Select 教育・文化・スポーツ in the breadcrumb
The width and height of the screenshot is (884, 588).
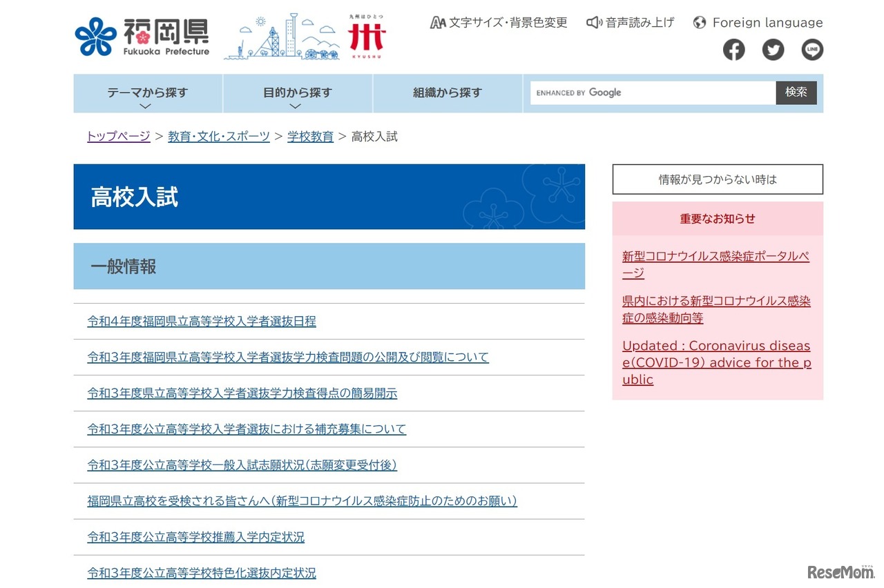(x=219, y=136)
